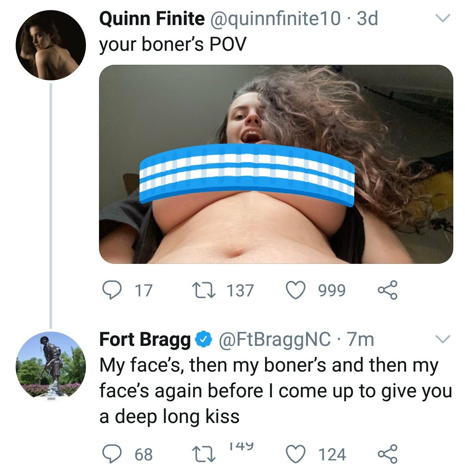Click the 3d timestamp on first tweet
Viewport: 465px width, 476px height.
point(367,19)
